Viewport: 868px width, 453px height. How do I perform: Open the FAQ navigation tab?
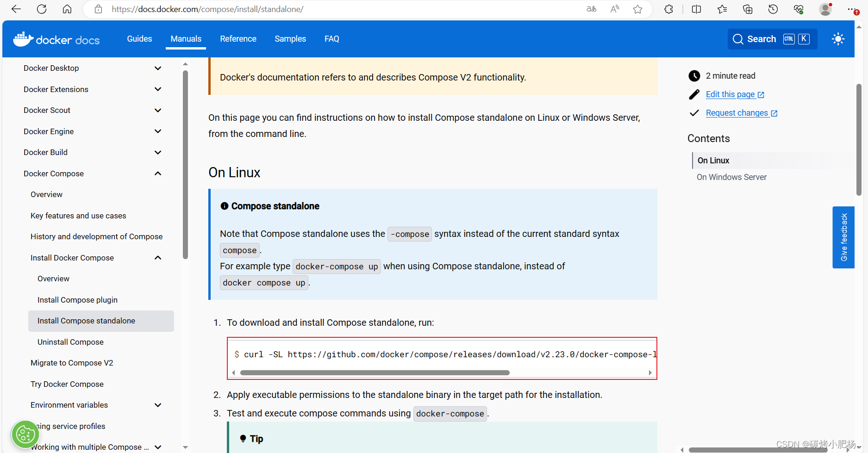coord(332,39)
